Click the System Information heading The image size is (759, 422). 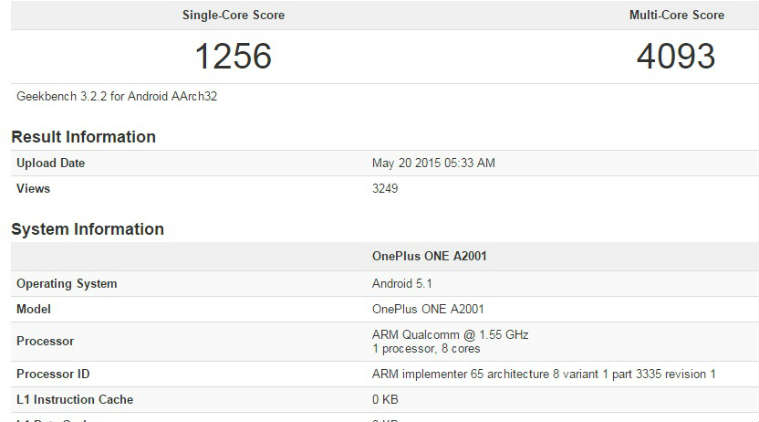(88, 229)
